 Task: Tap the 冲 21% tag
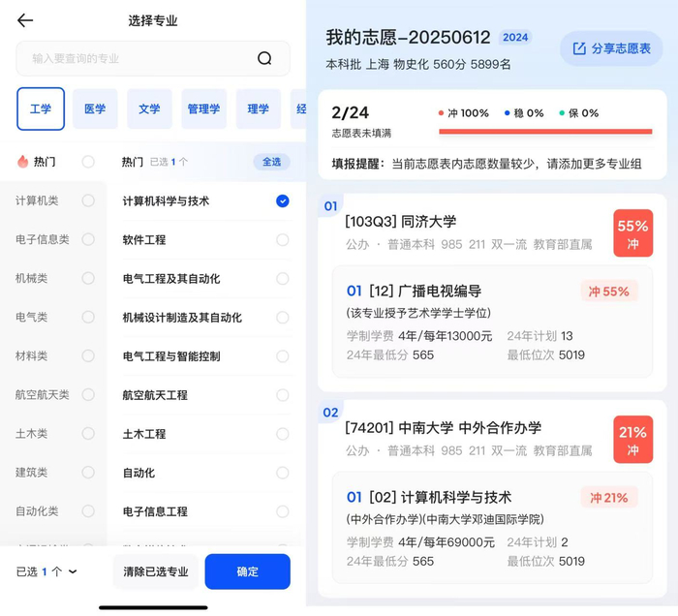pos(609,498)
